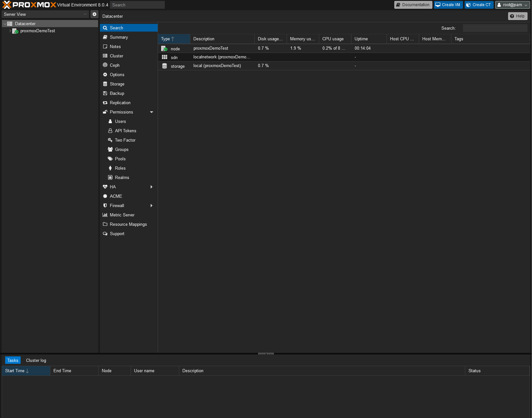Expand the Firewall submenu arrow

152,205
